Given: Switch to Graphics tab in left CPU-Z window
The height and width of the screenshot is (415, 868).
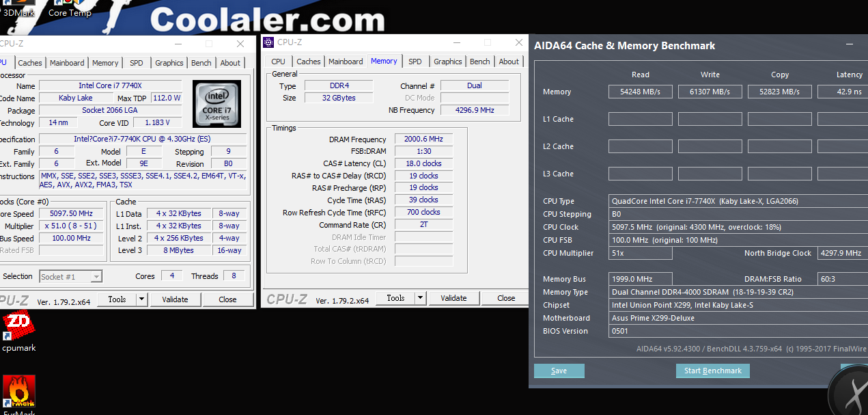Looking at the screenshot, I should (169, 62).
